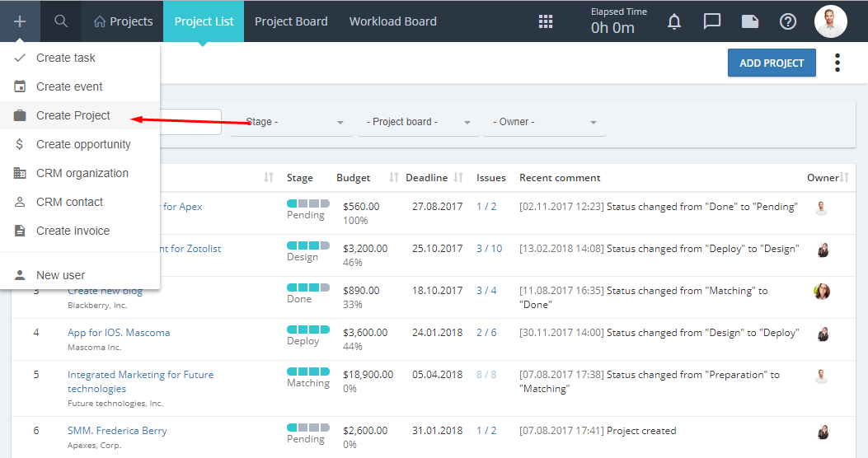Click the Project created comment text
Image resolution: width=868 pixels, height=458 pixels.
pyautogui.click(x=641, y=430)
